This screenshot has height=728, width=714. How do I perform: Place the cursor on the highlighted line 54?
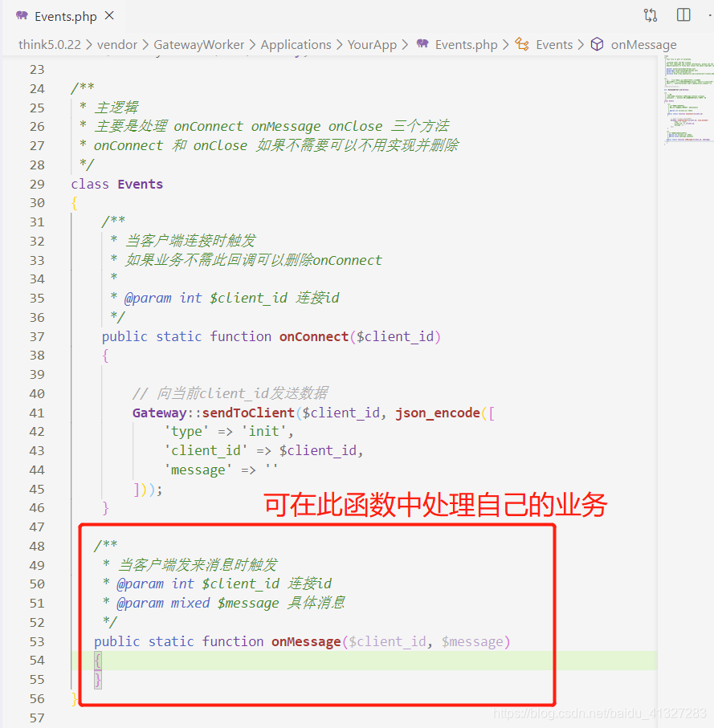pos(241,660)
